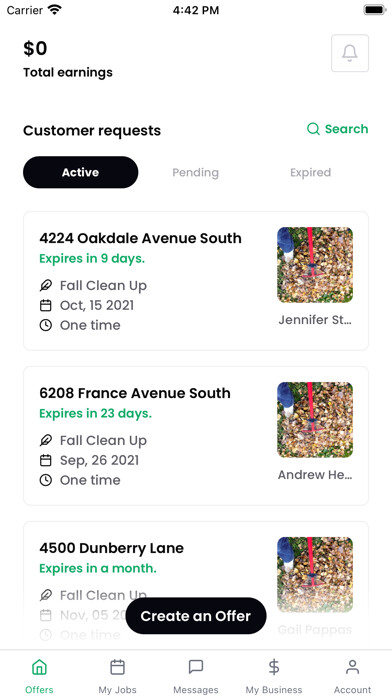Open Andrew's fall cleanup photo
392x696 pixels.
pyautogui.click(x=315, y=420)
